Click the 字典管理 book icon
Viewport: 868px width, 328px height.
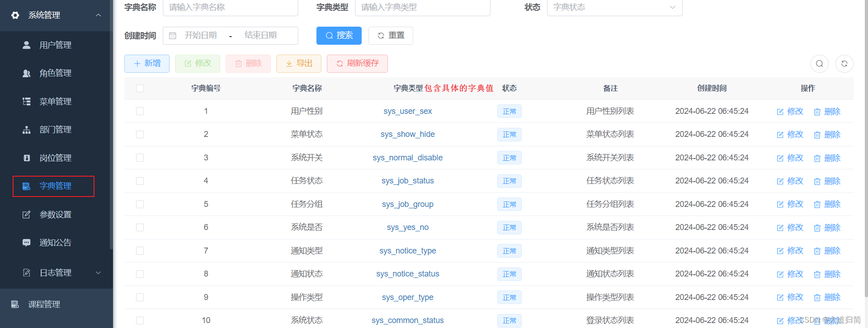click(27, 186)
